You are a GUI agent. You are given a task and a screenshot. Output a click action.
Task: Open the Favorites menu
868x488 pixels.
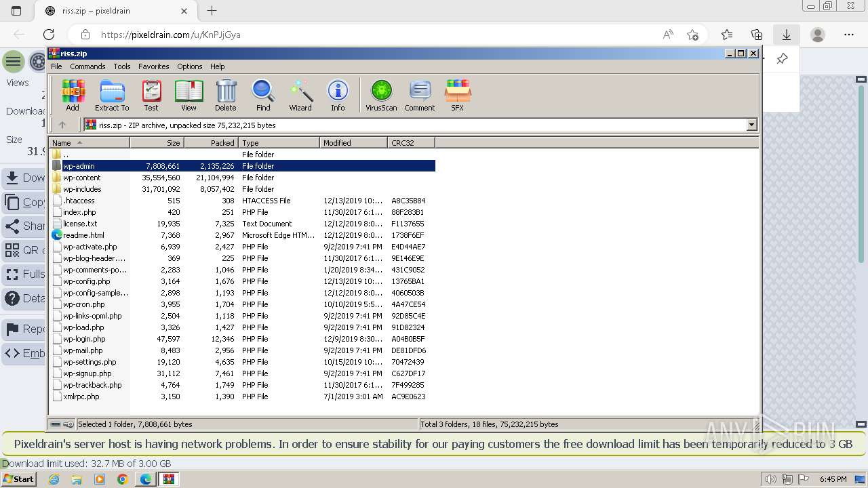coord(154,66)
